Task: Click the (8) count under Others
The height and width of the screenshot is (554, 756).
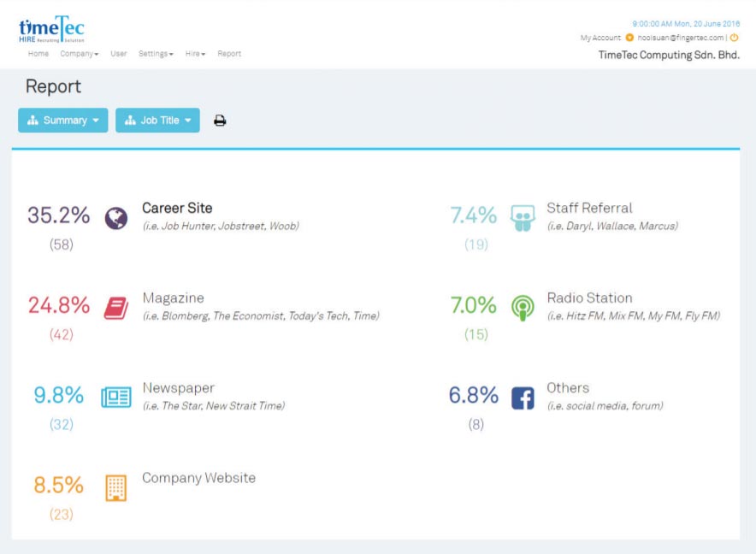Action: [x=475, y=424]
